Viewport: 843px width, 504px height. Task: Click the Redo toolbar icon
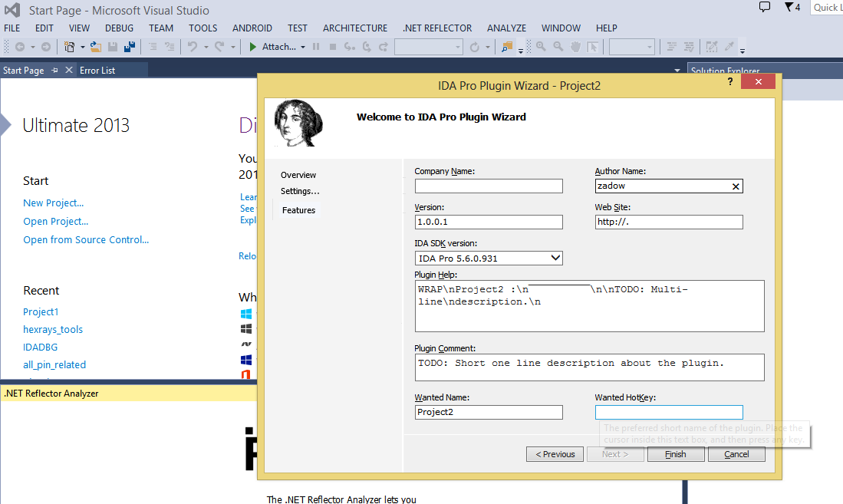pos(219,47)
